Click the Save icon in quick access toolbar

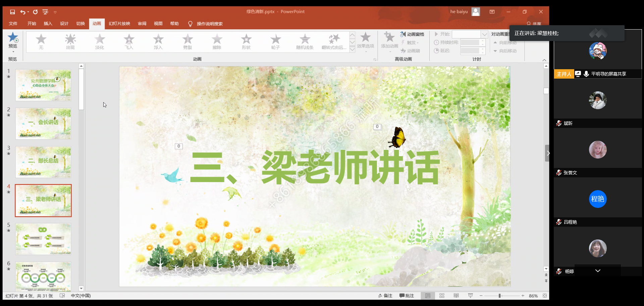click(12, 12)
